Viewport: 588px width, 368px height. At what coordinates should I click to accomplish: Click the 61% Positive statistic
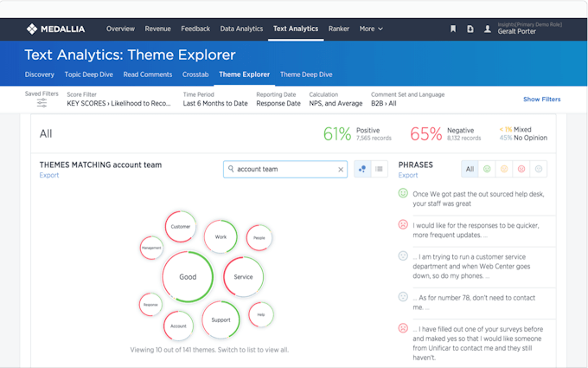coord(357,133)
